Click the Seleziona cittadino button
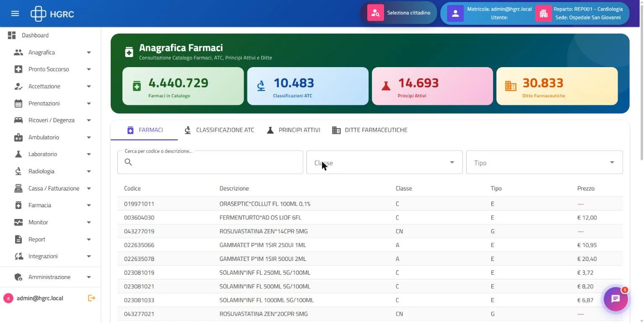 399,13
